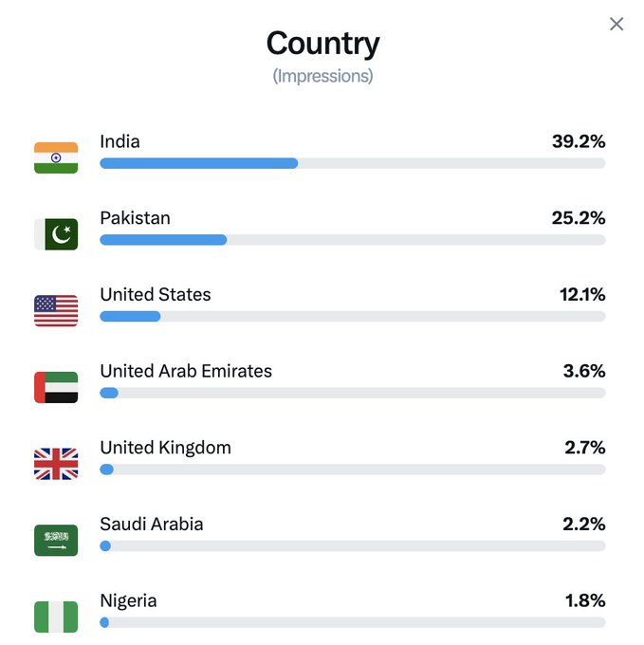644x645 pixels.
Task: Select the India country label
Action: click(120, 141)
